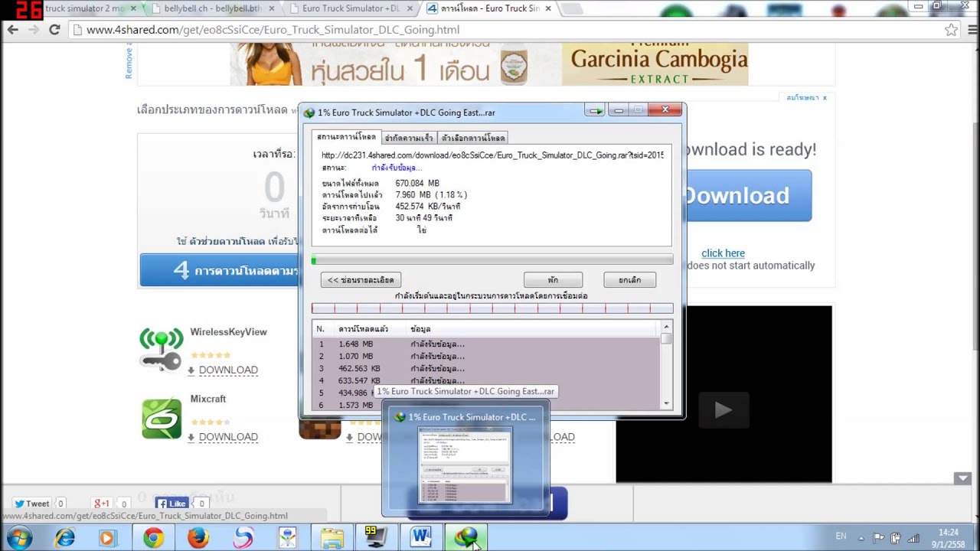Click the EN language indicator
Screen dimensions: 980x551
(x=841, y=536)
